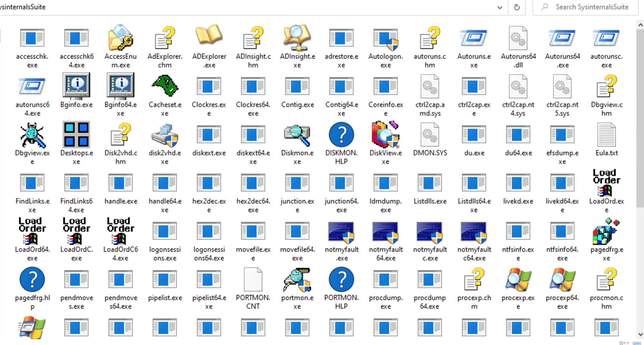
Task: Select the procdump.exe file name
Action: pos(386,302)
